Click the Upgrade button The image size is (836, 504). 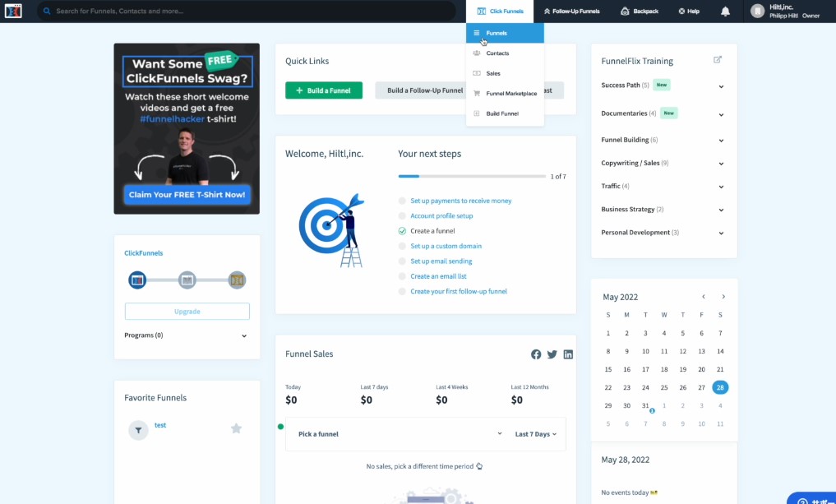point(187,312)
